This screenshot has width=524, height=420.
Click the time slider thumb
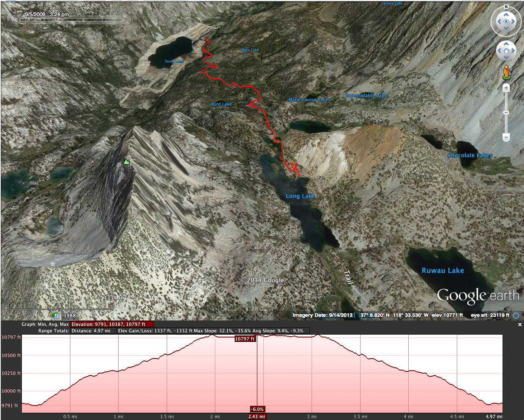tap(23, 20)
